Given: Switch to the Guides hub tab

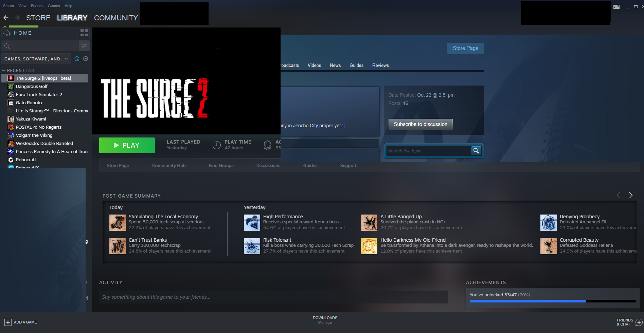Looking at the screenshot, I should coord(357,66).
